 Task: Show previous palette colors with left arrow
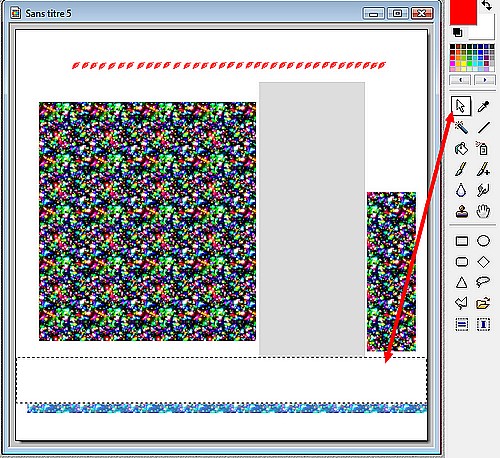460,80
